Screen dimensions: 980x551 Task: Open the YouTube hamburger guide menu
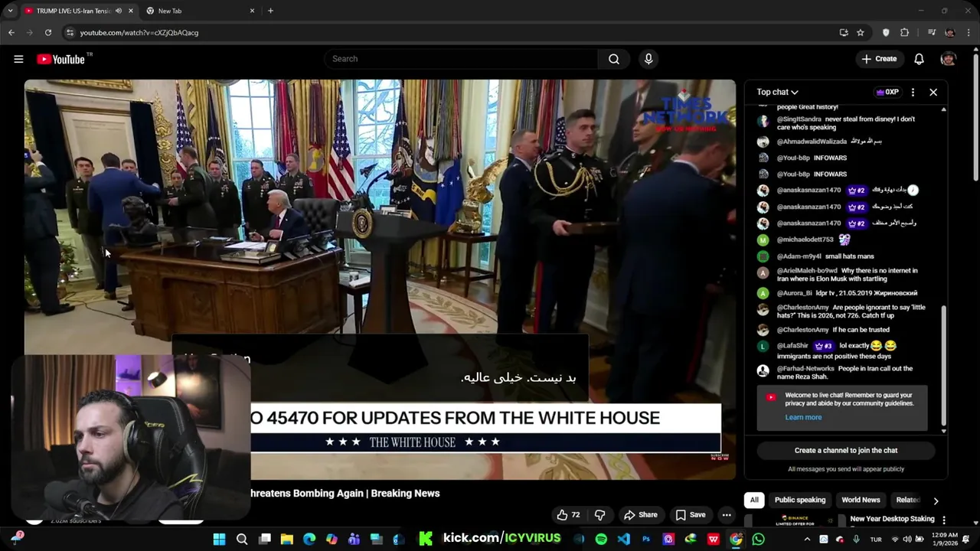18,59
